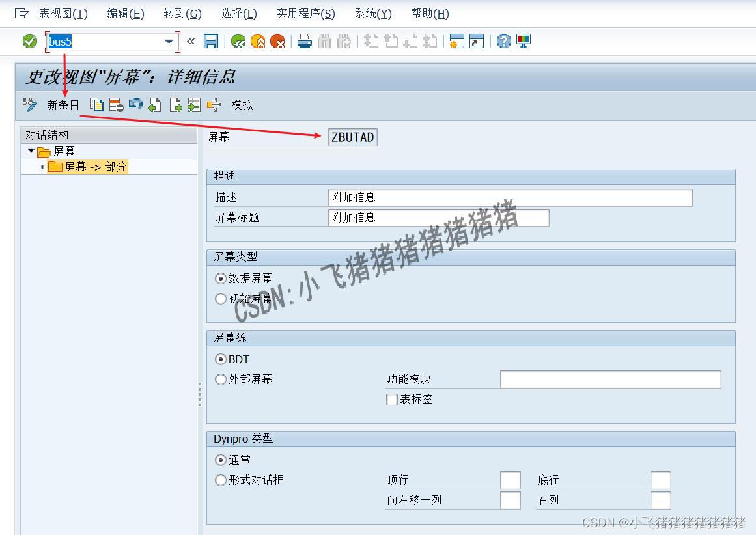
Task: Click the Create Shortcut icon
Action: pos(477,42)
